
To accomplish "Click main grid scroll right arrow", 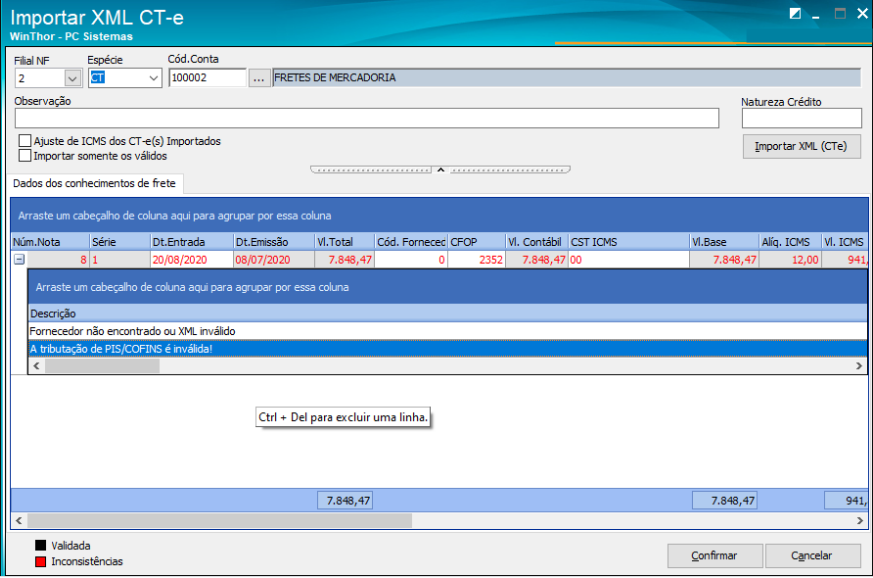I will [860, 520].
